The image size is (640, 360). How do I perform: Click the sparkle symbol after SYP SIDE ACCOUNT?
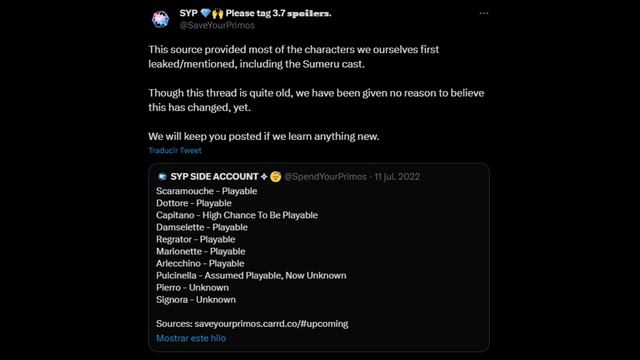tap(264, 177)
